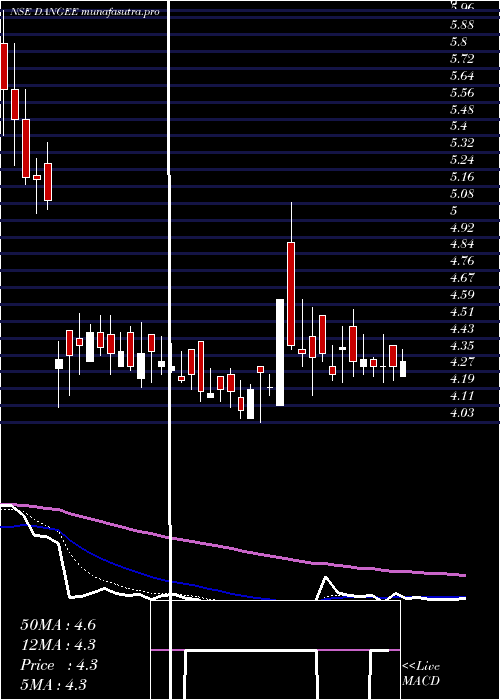Screen dimensions: 500x700
Task: Click the 5.64 price axis label
Action: pos(462,75)
